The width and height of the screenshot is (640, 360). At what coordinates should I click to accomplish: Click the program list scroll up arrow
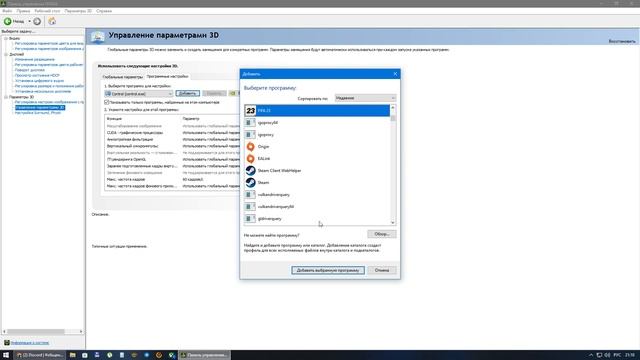click(393, 108)
